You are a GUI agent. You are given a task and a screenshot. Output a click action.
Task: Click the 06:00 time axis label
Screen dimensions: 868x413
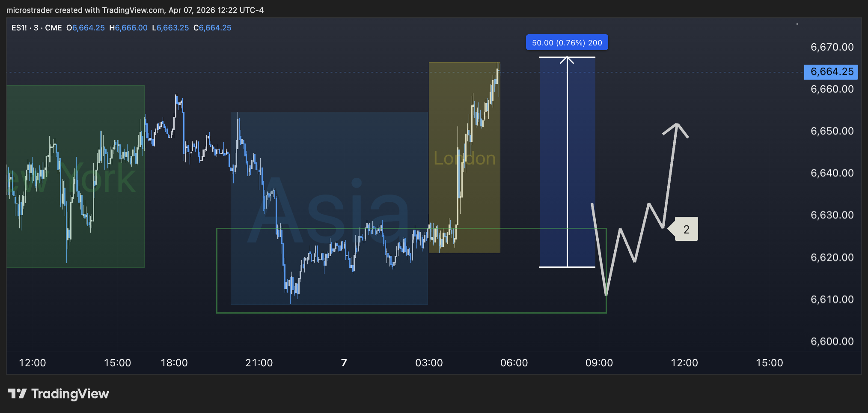click(x=514, y=363)
